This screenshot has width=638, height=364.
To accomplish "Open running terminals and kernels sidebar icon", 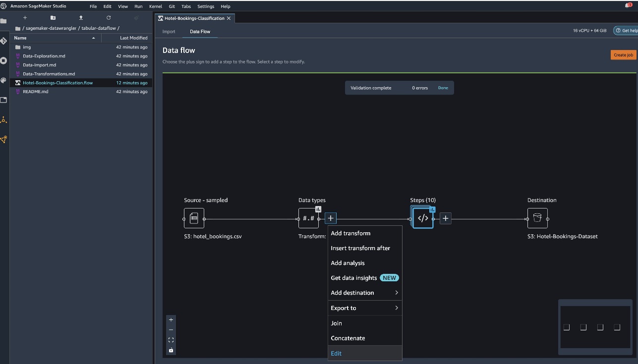I will (3, 60).
